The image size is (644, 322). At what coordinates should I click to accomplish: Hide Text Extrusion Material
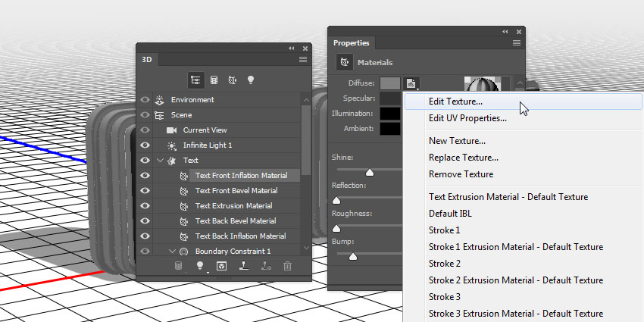pyautogui.click(x=145, y=206)
